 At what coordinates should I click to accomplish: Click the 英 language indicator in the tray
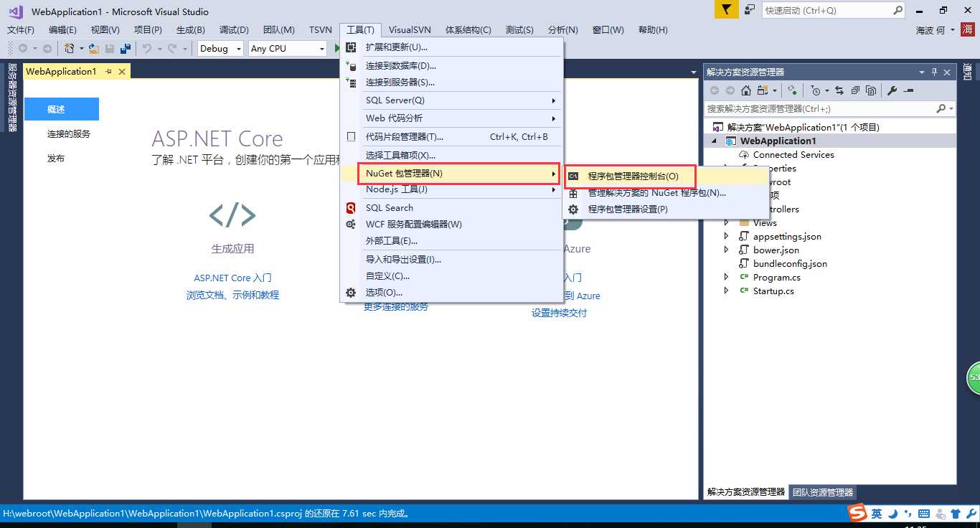(x=877, y=514)
